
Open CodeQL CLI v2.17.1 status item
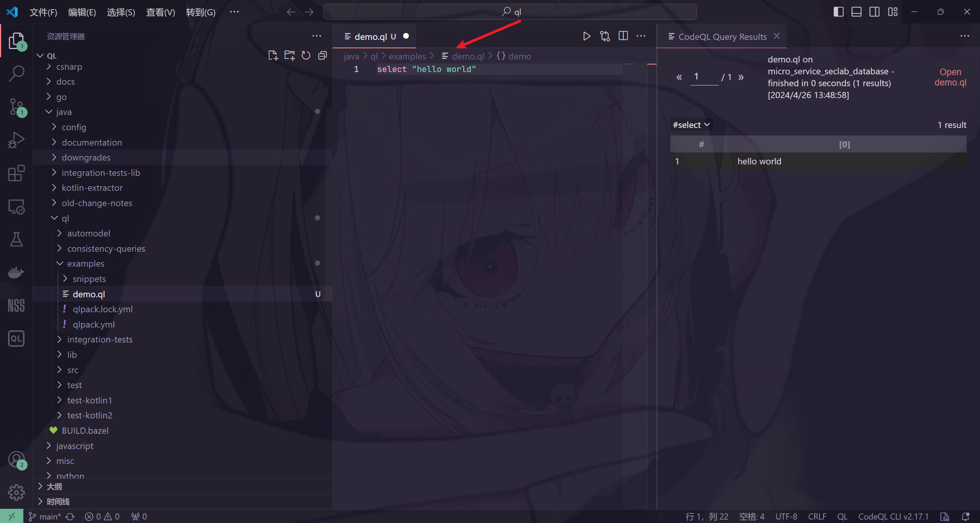tap(893, 516)
